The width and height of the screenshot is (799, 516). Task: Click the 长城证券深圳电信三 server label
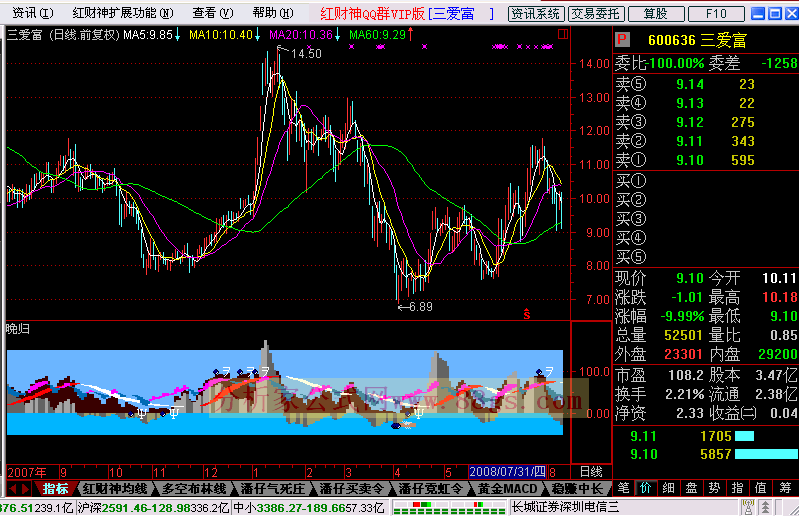(x=565, y=507)
